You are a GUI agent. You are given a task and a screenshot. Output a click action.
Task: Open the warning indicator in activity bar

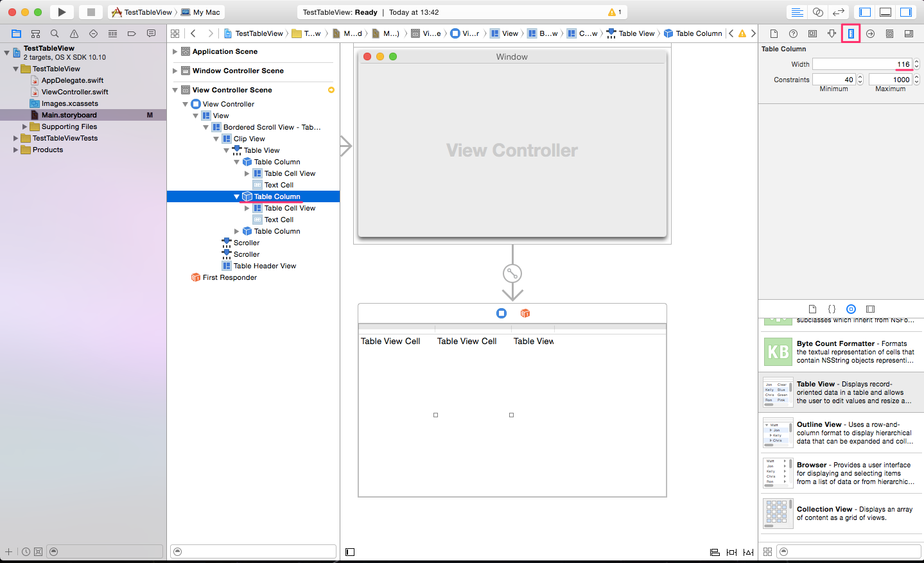pos(615,12)
